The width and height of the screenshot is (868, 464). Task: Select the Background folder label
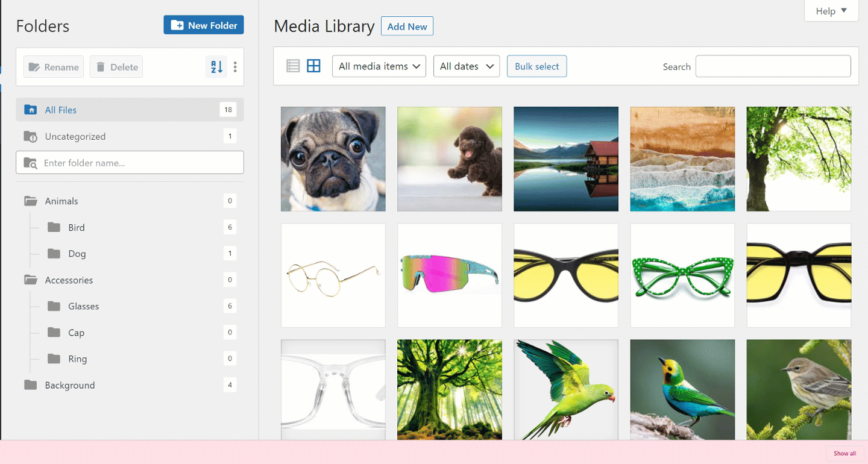tap(70, 385)
